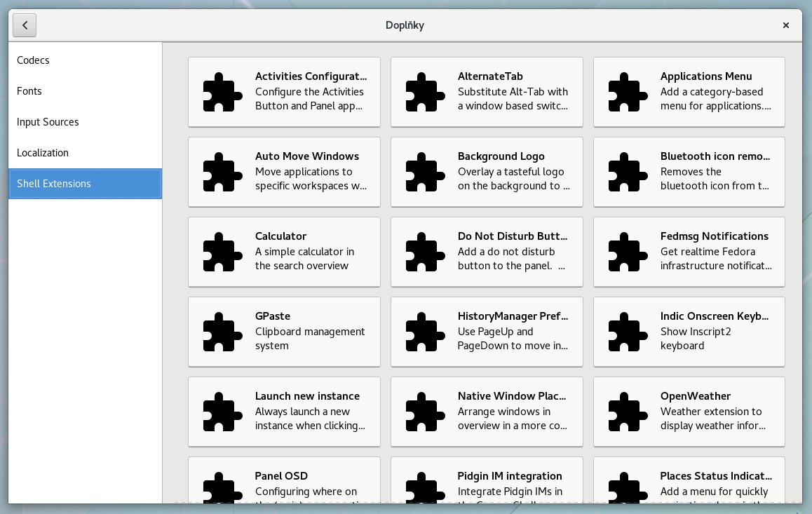Open the Indic Onscreen Keyboard tile

pyautogui.click(x=689, y=332)
